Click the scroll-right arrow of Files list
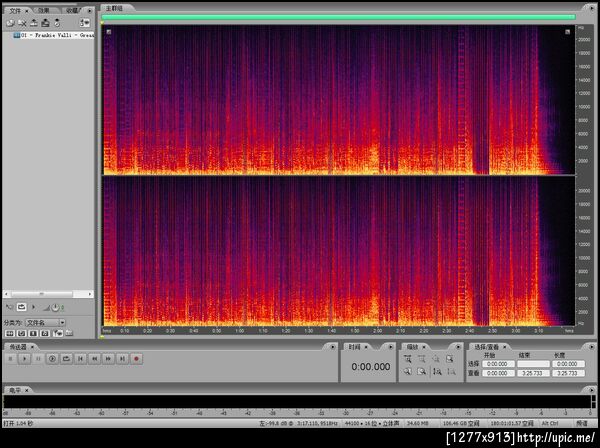Viewport: 600px width, 448px height. point(90,294)
